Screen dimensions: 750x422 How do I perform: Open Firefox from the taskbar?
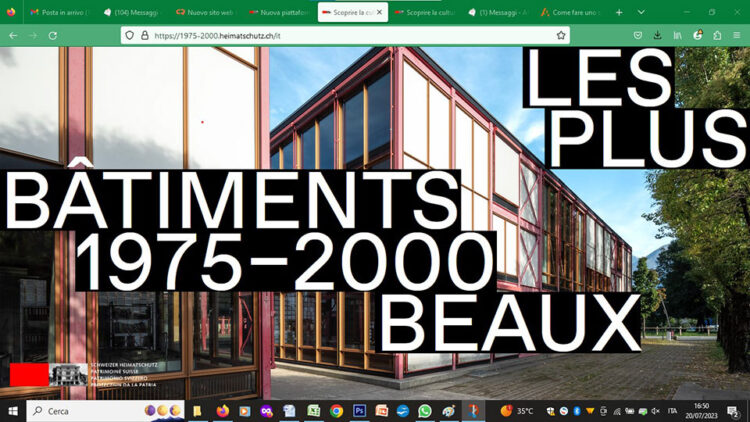[222, 411]
